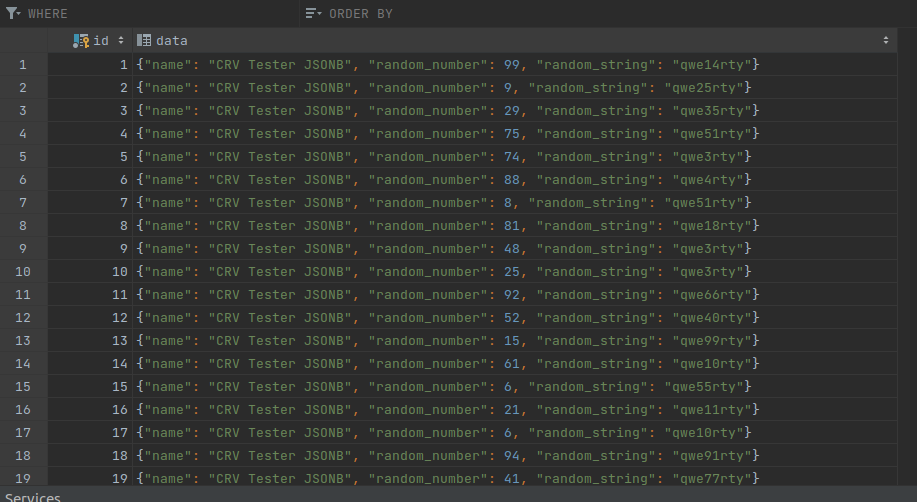Select the data column header
The width and height of the screenshot is (917, 502).
(500, 40)
